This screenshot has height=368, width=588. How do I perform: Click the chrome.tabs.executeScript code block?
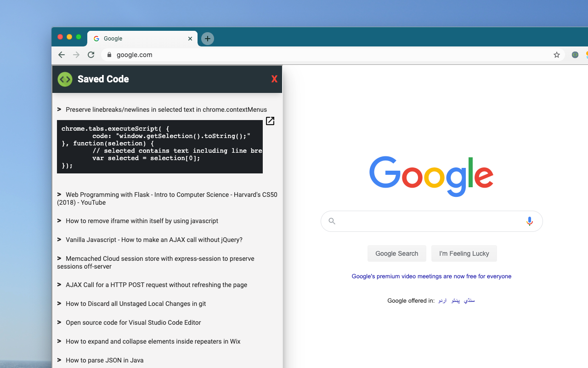[160, 147]
